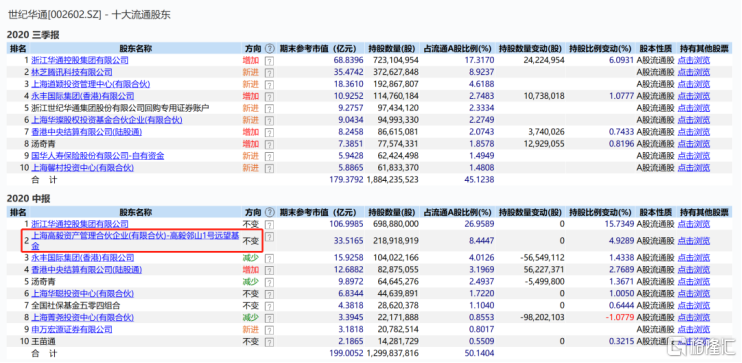Click 点击浏览 in the 上海馨村投资中心 row
Viewport: 742px width, 363px height.
click(x=694, y=167)
